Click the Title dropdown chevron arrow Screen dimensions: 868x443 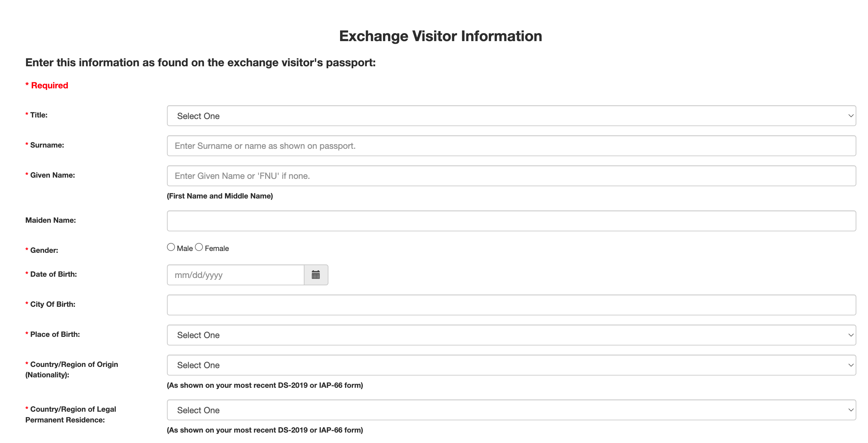click(x=851, y=116)
